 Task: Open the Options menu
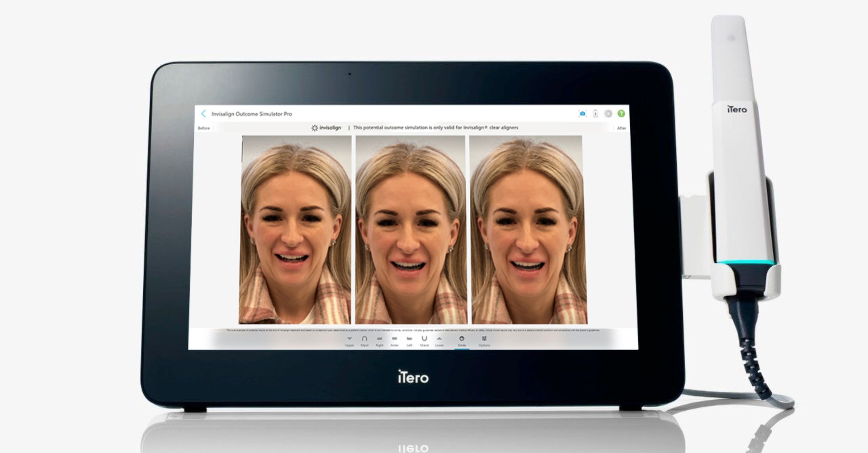click(484, 341)
